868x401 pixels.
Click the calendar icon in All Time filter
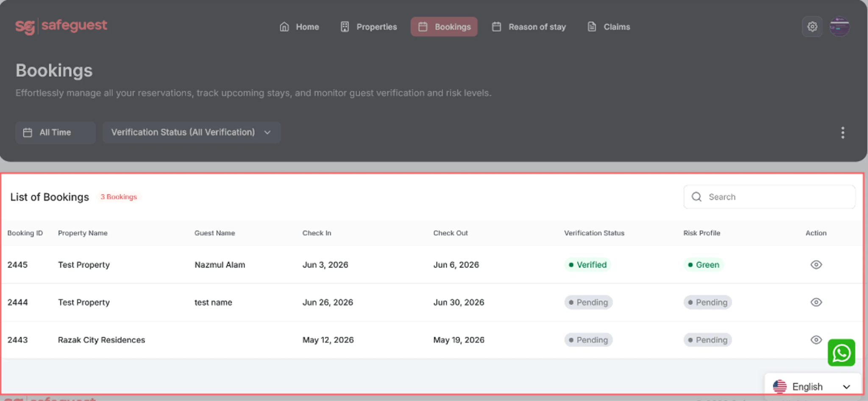28,132
